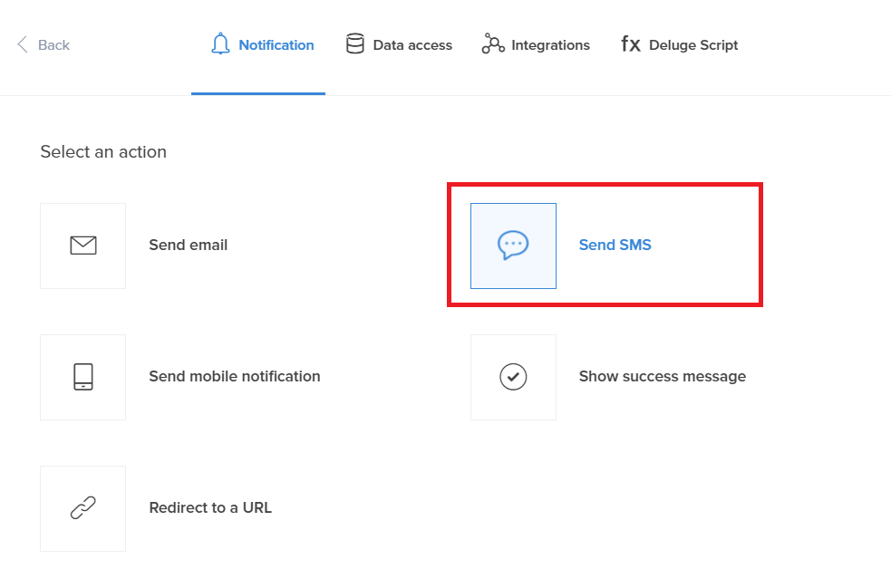Screen dimensions: 891x588
Task: Click the back arrow chevron icon
Action: tap(23, 44)
